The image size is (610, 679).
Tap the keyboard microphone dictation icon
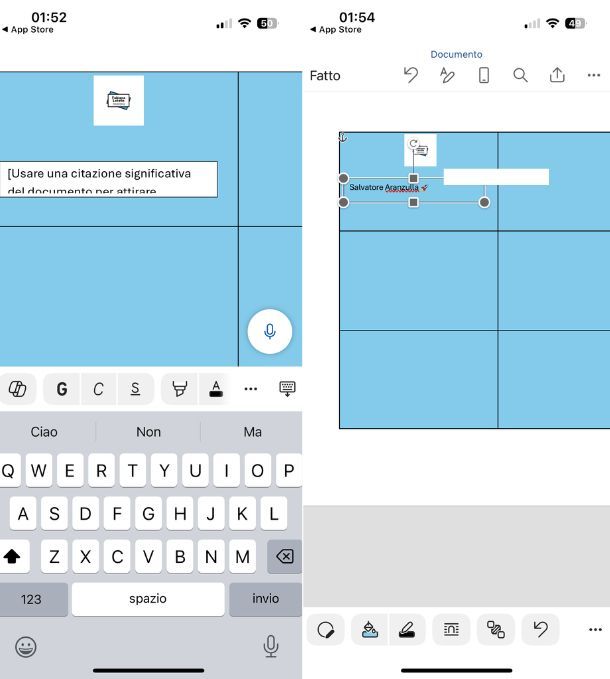point(271,646)
